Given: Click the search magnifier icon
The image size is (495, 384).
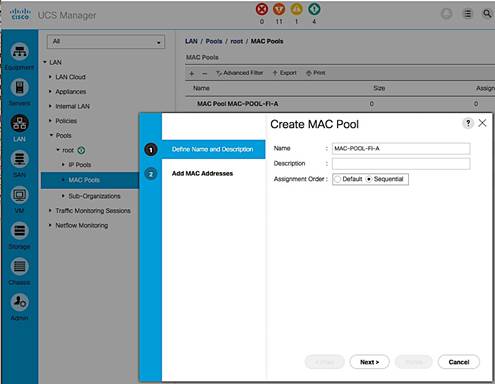Looking at the screenshot, I should tap(487, 14).
